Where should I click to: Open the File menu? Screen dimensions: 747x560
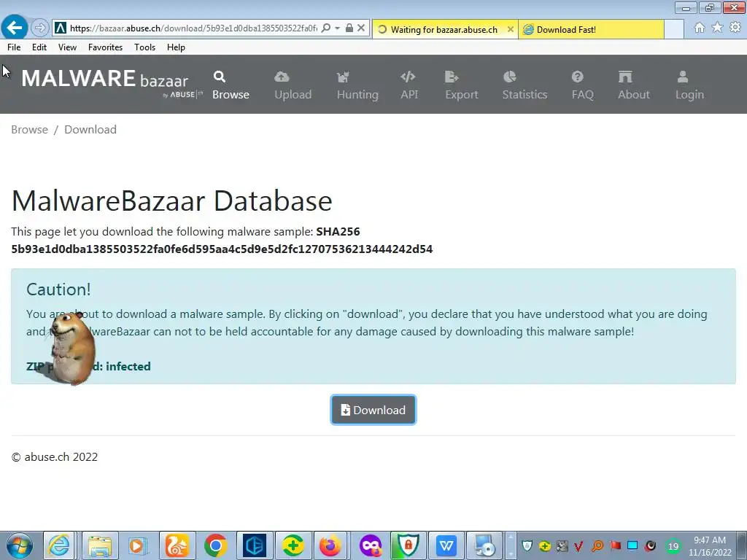pyautogui.click(x=14, y=47)
